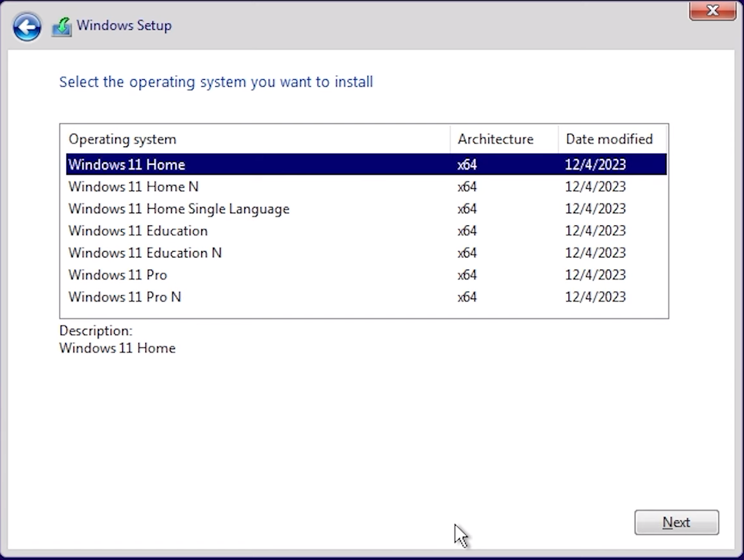Click the 'Select the operating system' heading
Viewport: 744px width, 560px height.
216,82
